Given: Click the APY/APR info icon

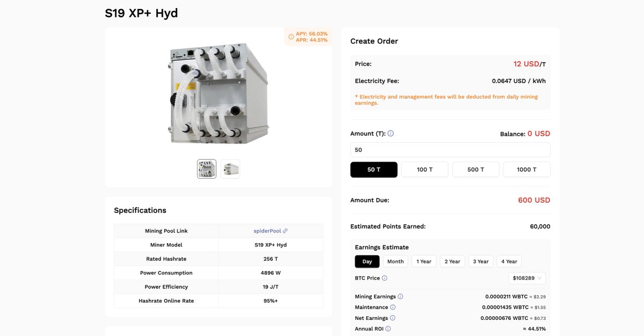Looking at the screenshot, I should (291, 37).
